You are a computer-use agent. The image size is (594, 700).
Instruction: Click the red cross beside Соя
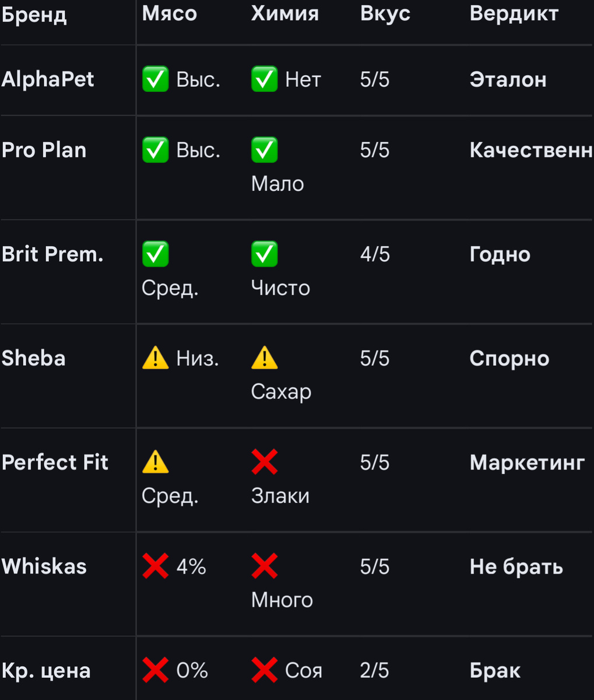tap(264, 670)
